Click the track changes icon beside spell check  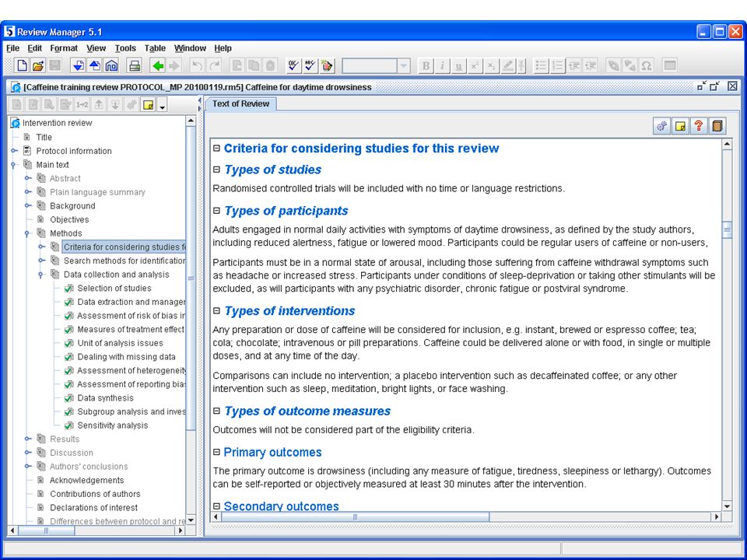327,65
